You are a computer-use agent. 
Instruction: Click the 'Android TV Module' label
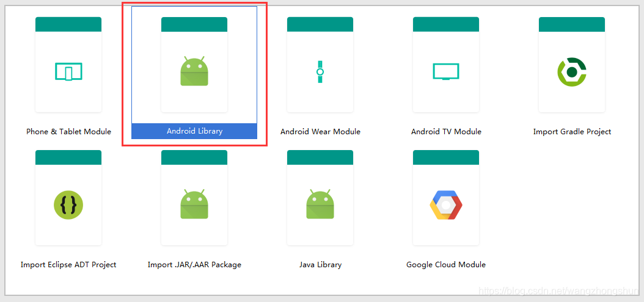tap(446, 132)
